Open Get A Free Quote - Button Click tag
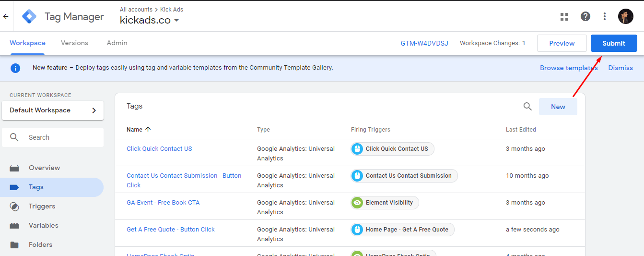The width and height of the screenshot is (644, 256). 171,230
